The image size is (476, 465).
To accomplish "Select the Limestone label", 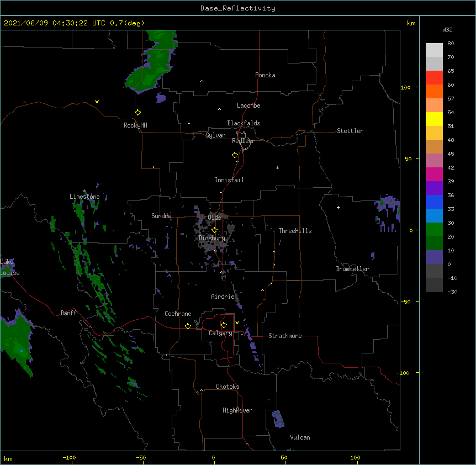I will (84, 197).
